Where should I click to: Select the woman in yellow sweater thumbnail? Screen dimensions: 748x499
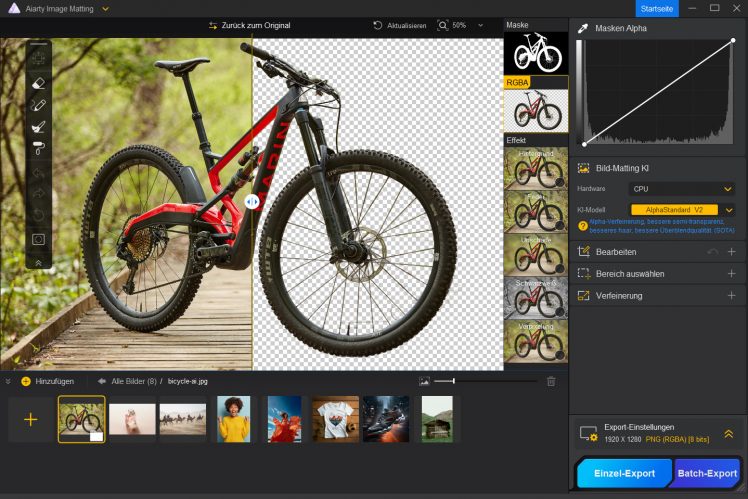(x=234, y=419)
